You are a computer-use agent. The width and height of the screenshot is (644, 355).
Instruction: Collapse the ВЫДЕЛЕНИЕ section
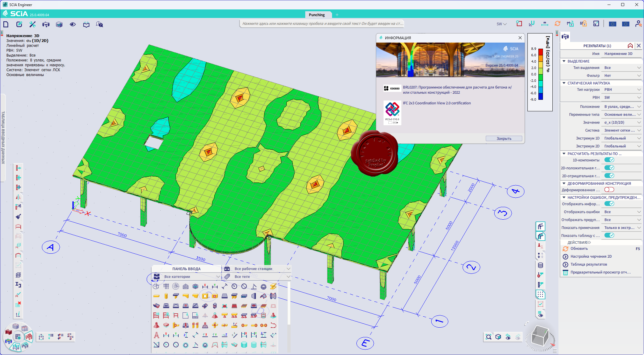click(x=564, y=61)
